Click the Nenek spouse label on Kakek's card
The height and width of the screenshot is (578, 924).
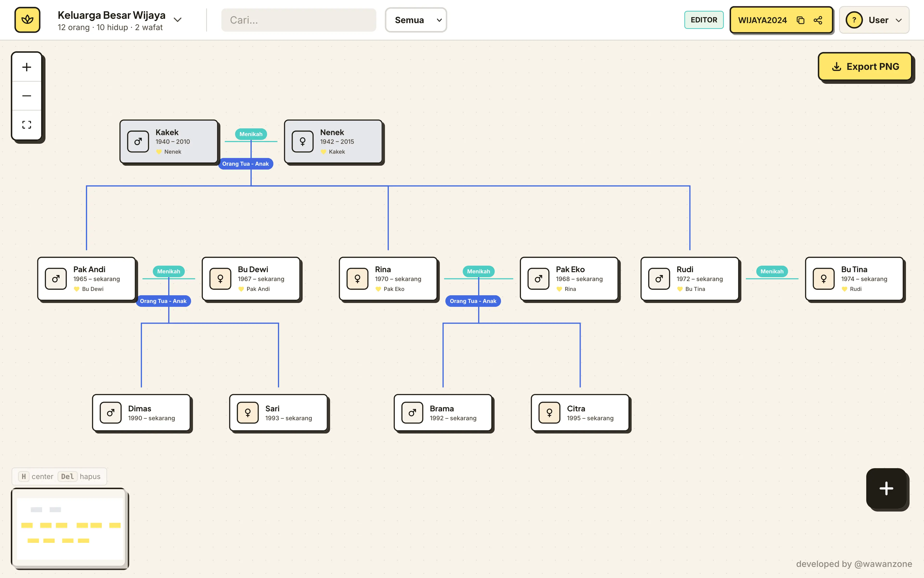click(x=169, y=152)
